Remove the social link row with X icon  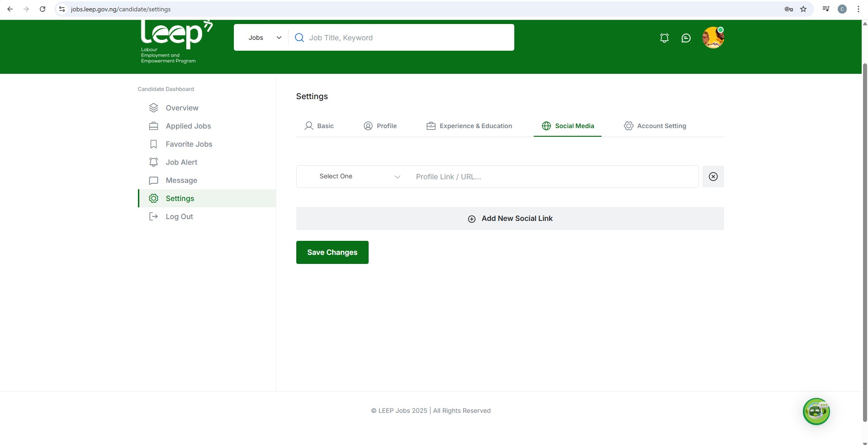713,177
